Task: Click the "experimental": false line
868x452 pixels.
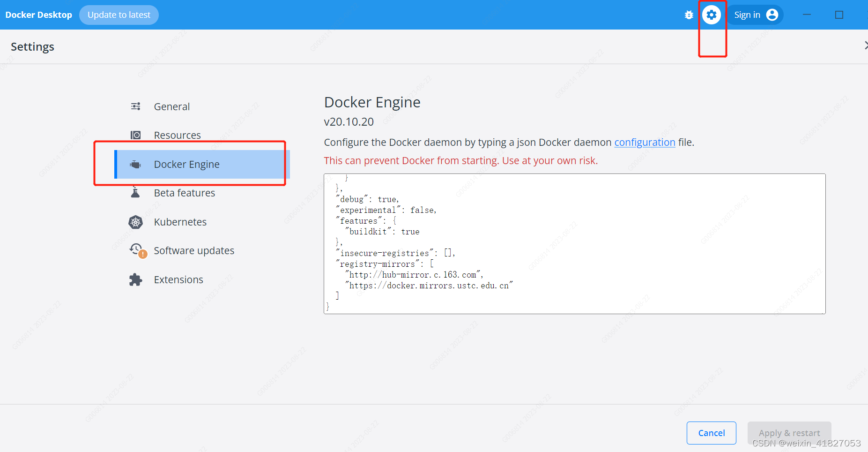Action: 386,210
